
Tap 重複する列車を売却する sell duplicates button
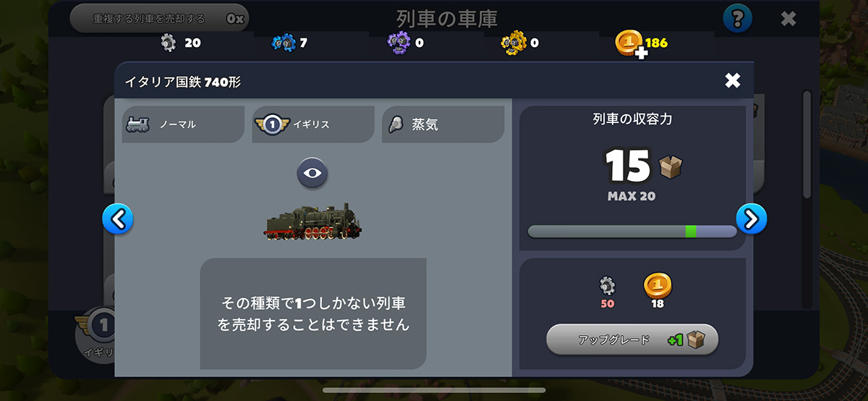pyautogui.click(x=159, y=18)
